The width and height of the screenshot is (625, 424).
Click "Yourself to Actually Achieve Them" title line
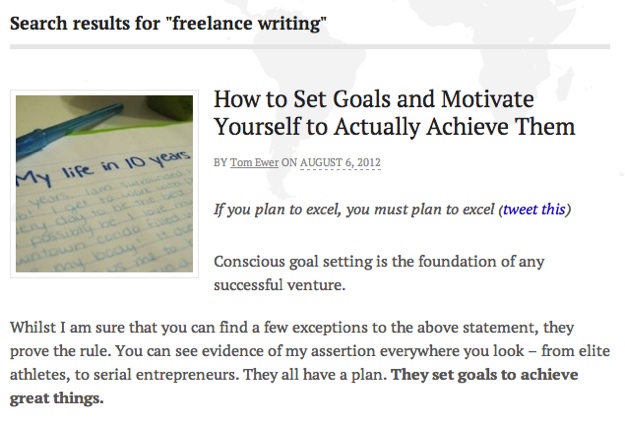[x=394, y=127]
